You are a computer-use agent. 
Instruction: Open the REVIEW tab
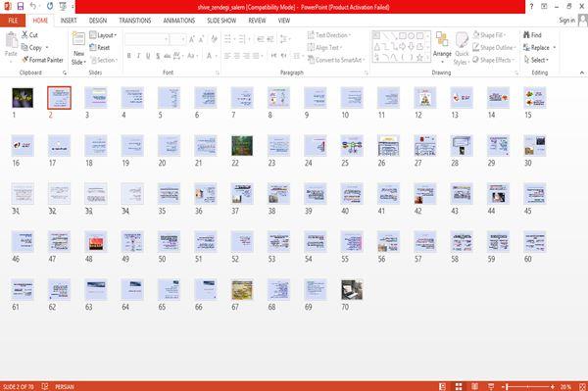point(257,21)
